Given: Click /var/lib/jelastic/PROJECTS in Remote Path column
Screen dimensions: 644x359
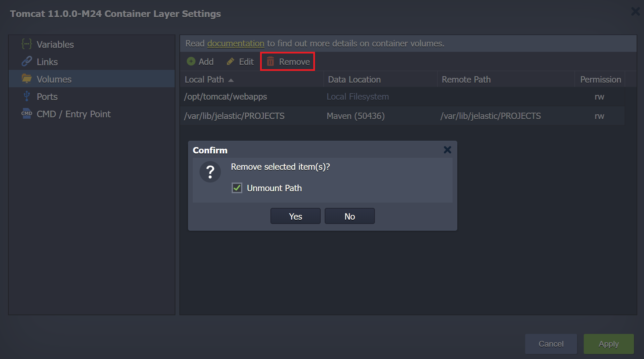Looking at the screenshot, I should [490, 116].
